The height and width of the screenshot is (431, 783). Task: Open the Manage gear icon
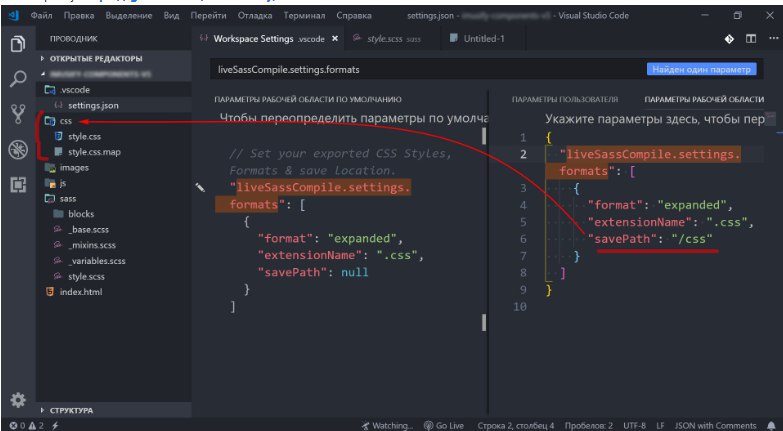[x=18, y=400]
